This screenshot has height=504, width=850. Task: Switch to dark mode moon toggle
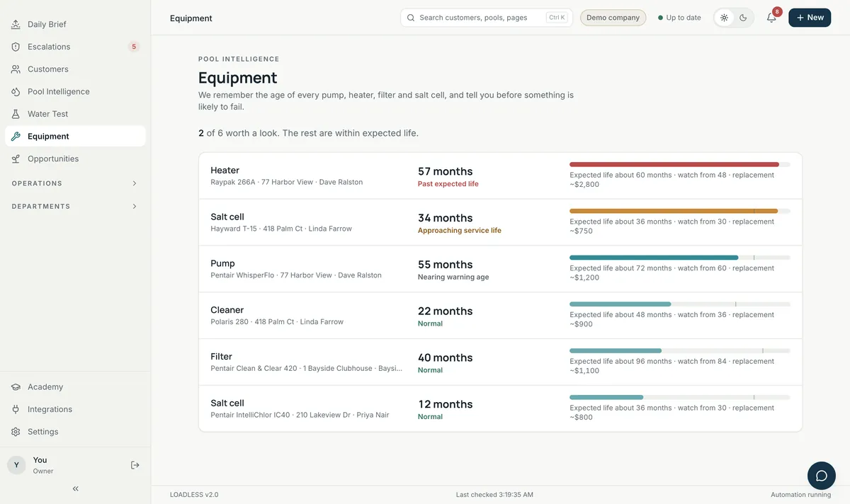coord(743,18)
